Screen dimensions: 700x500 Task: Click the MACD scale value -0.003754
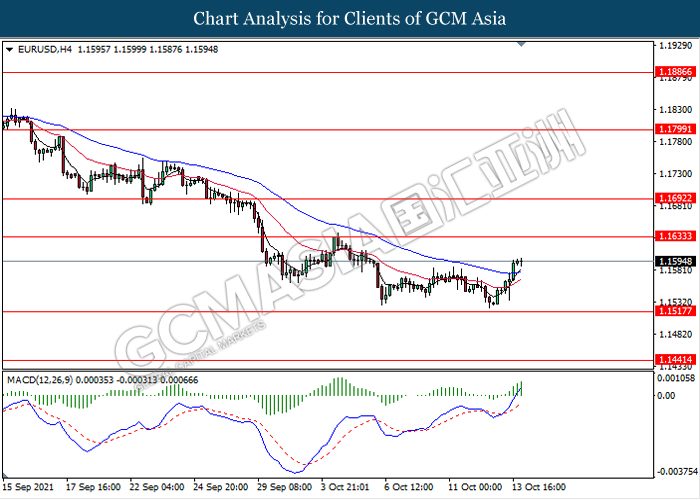[677, 472]
